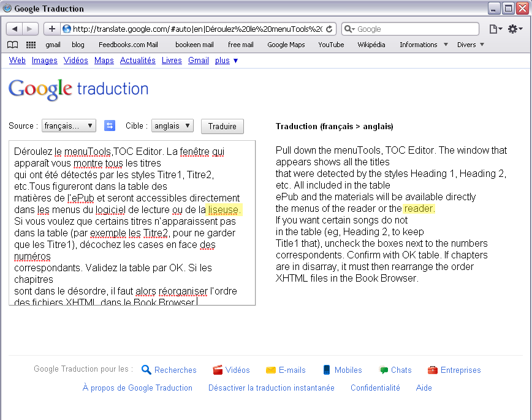Follow the Vidéos link in top navigation
Viewport: 532px width, 420px height.
pyautogui.click(x=75, y=61)
